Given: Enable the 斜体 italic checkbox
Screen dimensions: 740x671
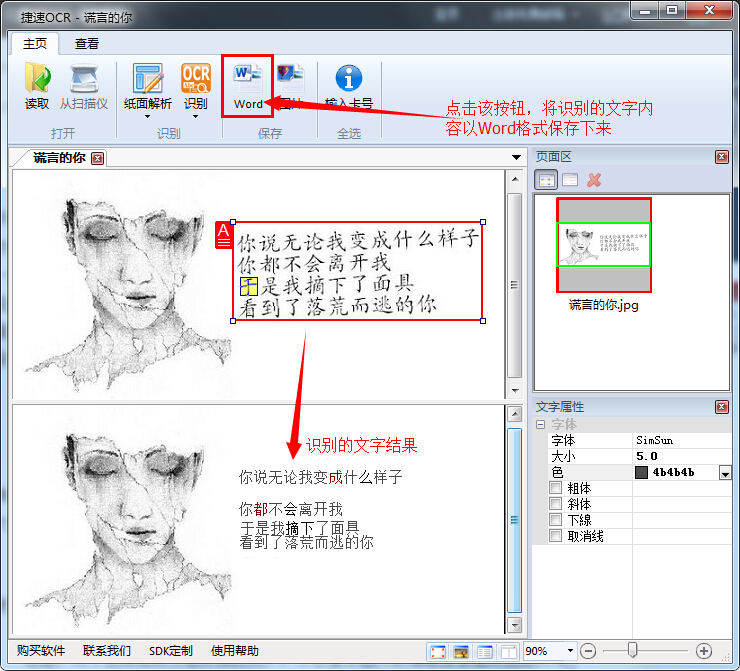Looking at the screenshot, I should tap(555, 503).
